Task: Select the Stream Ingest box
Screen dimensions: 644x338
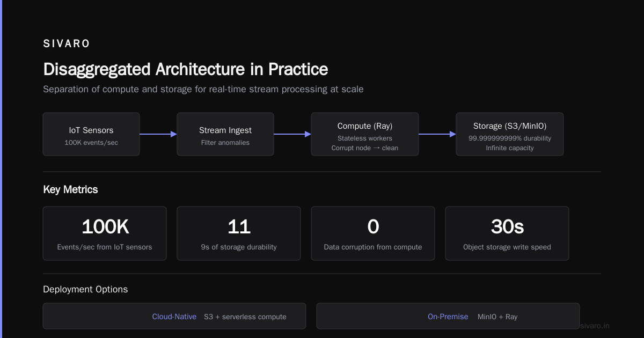Action: pyautogui.click(x=225, y=134)
